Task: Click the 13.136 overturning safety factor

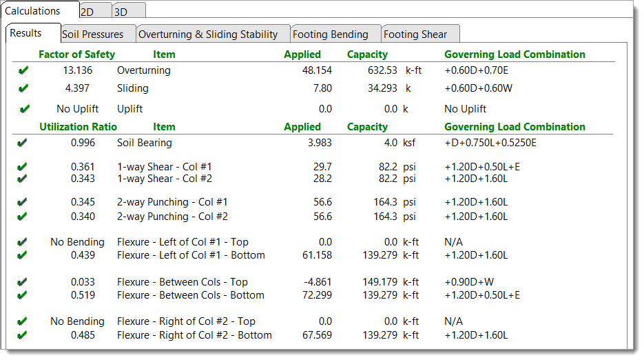Action: click(x=78, y=70)
